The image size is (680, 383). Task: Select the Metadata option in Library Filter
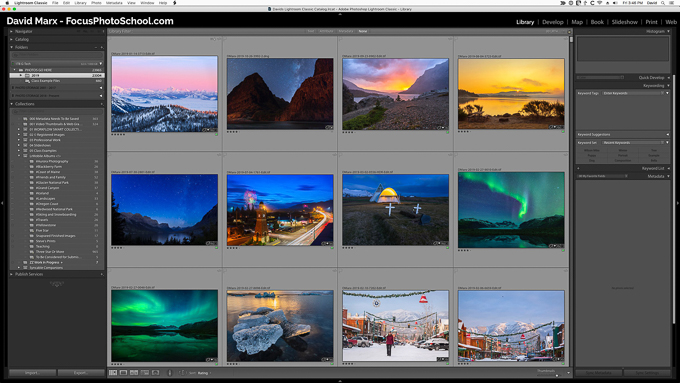pos(346,31)
